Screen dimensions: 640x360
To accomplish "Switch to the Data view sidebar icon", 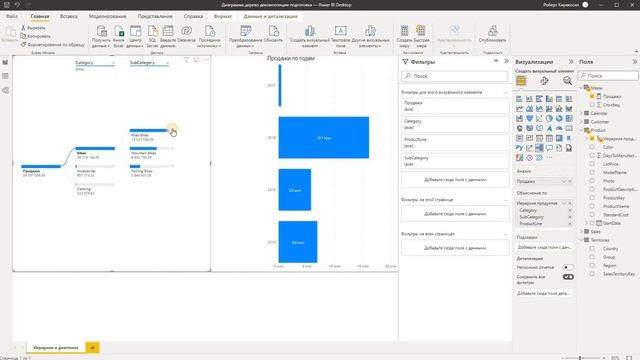I will click(5, 76).
